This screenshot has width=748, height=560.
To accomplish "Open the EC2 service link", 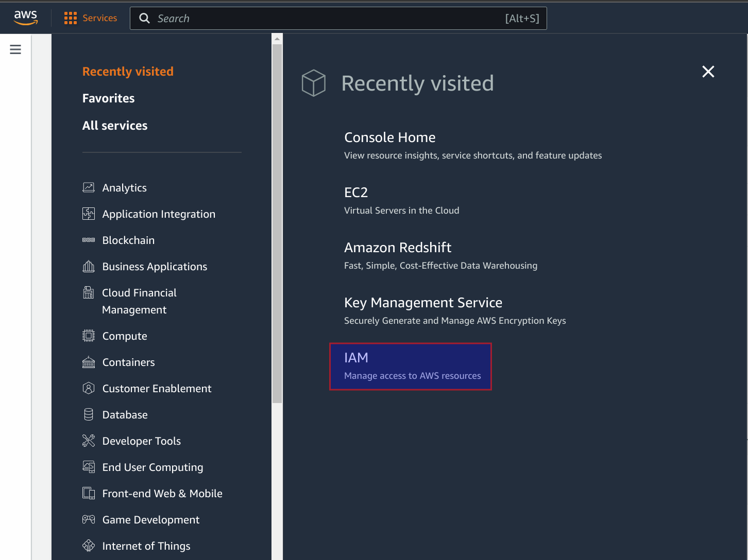I will tap(356, 192).
